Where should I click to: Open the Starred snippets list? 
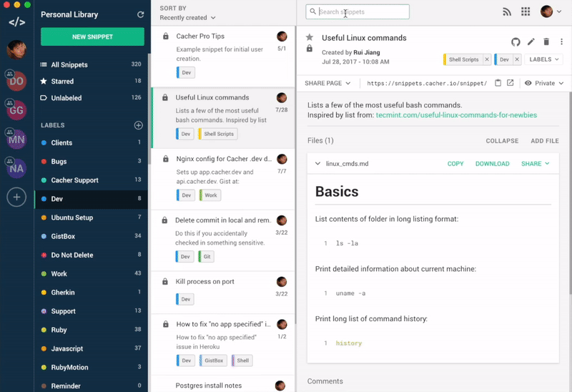coord(91,81)
